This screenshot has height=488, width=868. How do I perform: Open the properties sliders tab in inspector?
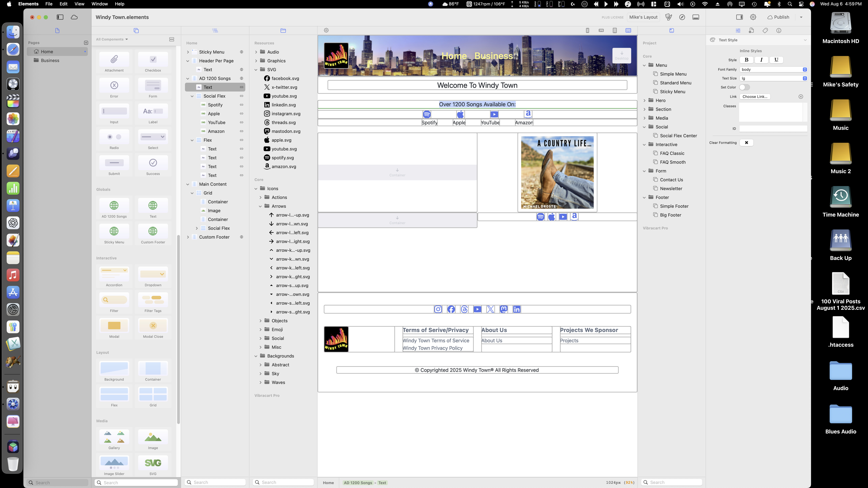(x=738, y=31)
